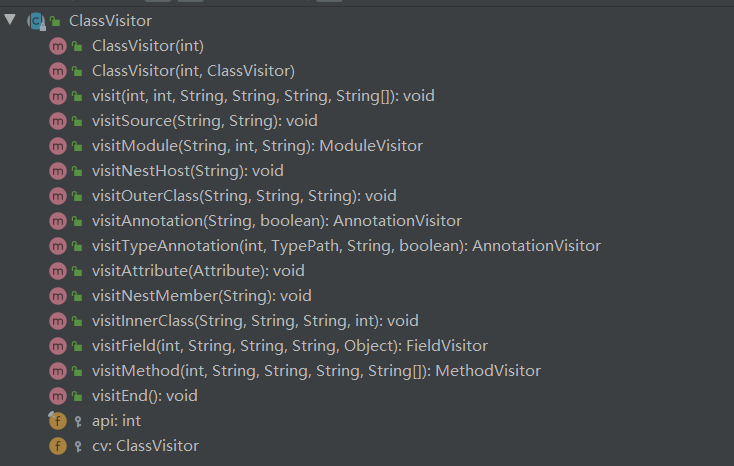The width and height of the screenshot is (734, 466).
Task: Select the ClassVisitor(int, ClassVisitor) constructor
Action: tap(193, 71)
